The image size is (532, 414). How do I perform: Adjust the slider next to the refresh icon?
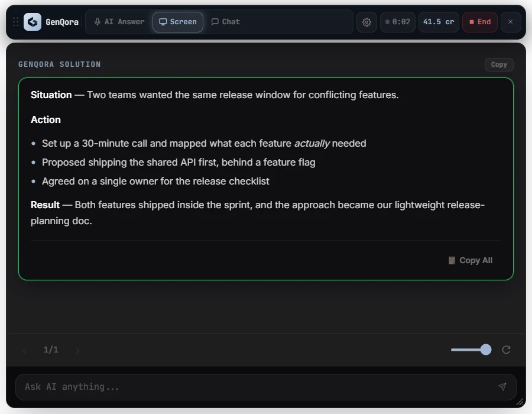471,350
